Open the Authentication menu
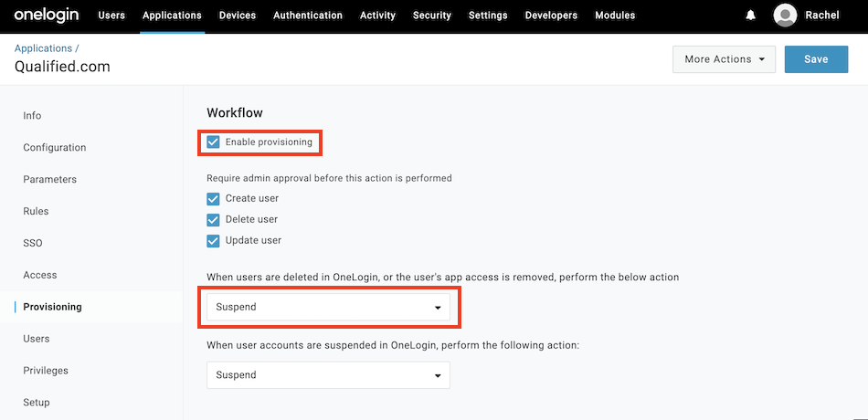The image size is (868, 420). [308, 16]
